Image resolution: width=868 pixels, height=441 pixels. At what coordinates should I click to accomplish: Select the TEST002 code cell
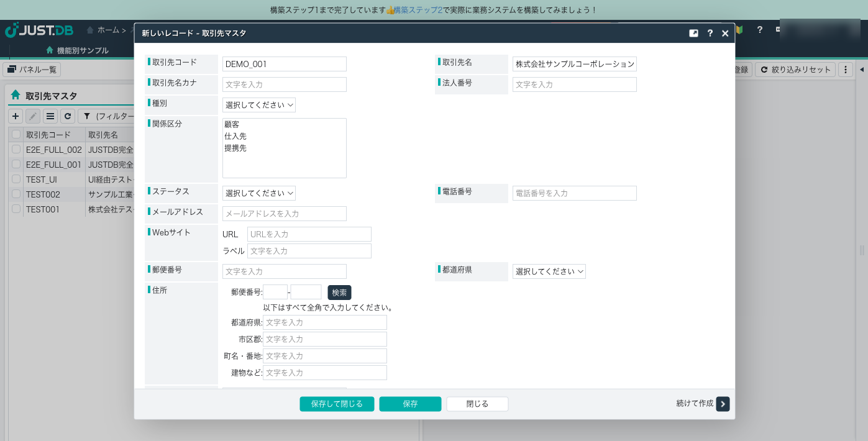[54, 194]
